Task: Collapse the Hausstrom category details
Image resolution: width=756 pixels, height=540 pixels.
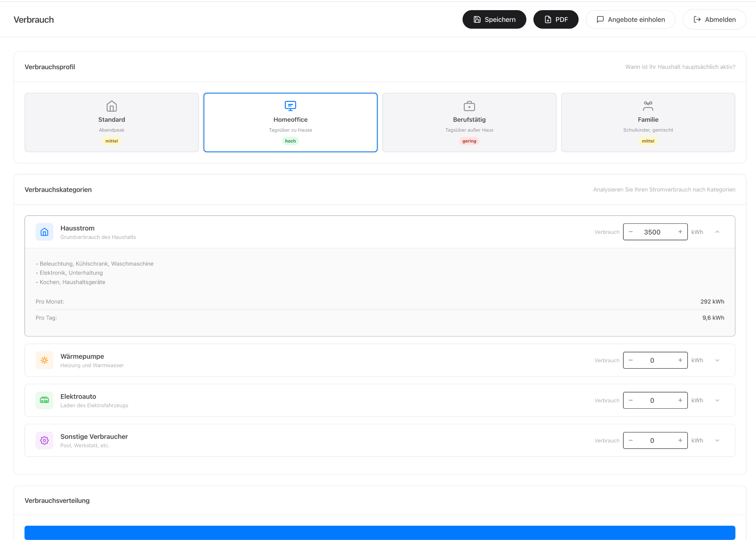Action: click(717, 232)
